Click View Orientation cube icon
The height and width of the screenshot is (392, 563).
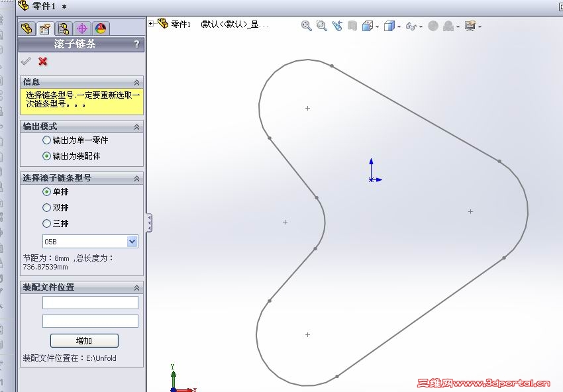click(x=368, y=26)
